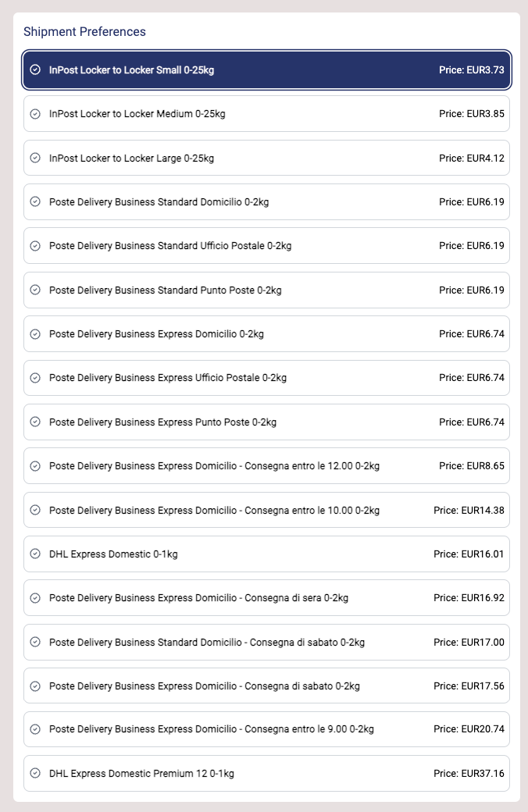Screen dimensions: 528x812
Task: Click the EUR16.01 price for DHL Express
Action: click(x=469, y=554)
